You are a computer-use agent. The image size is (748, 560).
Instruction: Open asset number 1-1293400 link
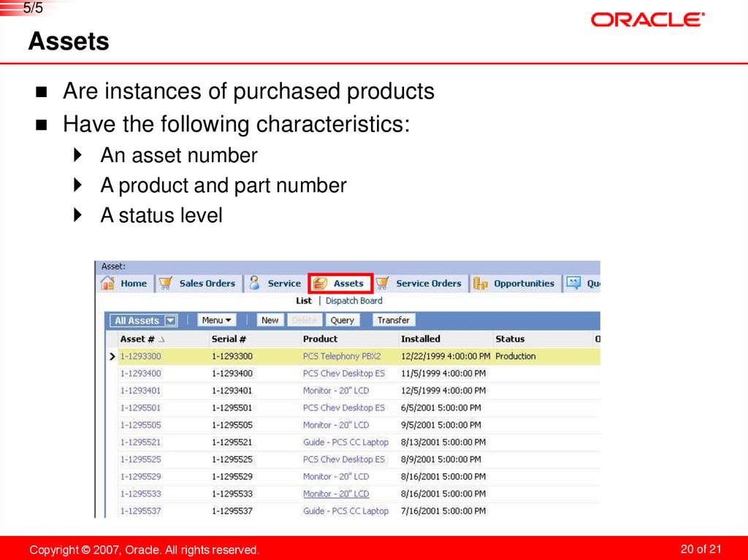[141, 374]
